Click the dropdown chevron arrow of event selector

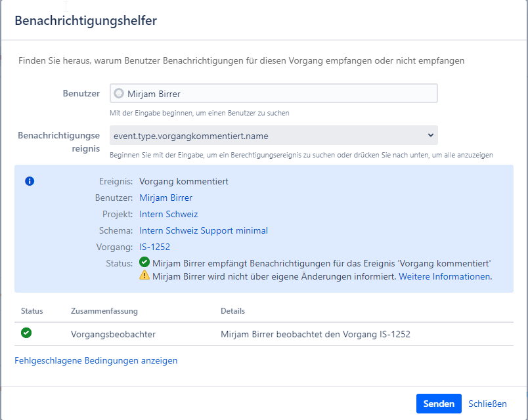[430, 135]
